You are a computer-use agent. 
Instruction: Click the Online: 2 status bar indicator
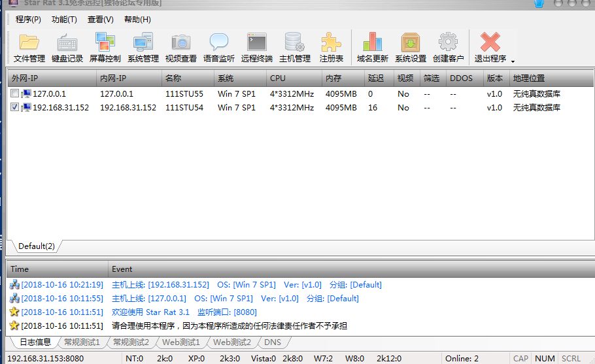click(x=462, y=358)
